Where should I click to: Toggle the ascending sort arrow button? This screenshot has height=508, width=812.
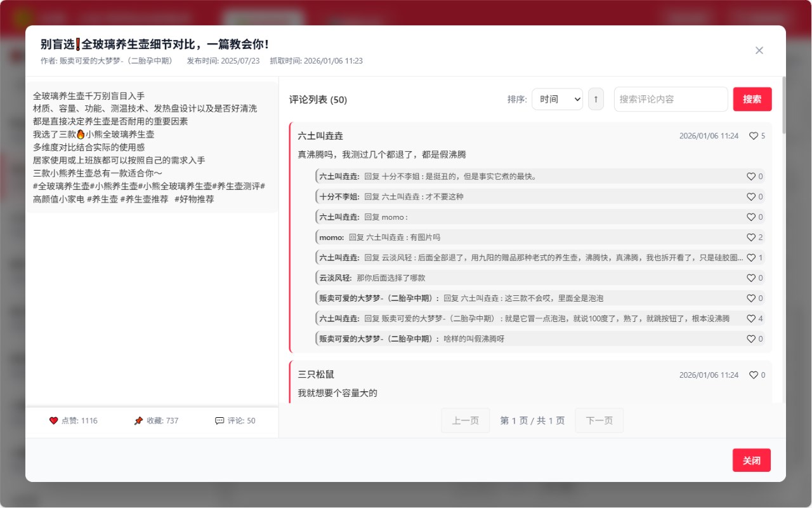pos(596,99)
